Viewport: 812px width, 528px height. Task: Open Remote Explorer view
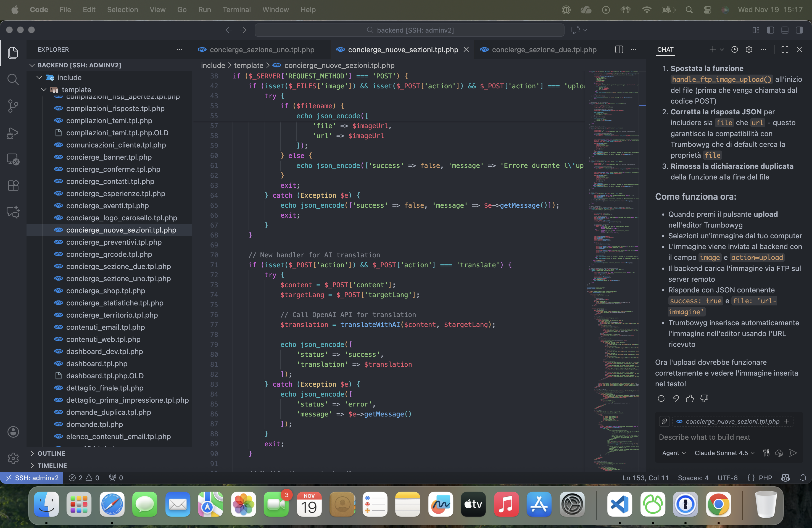pyautogui.click(x=13, y=159)
